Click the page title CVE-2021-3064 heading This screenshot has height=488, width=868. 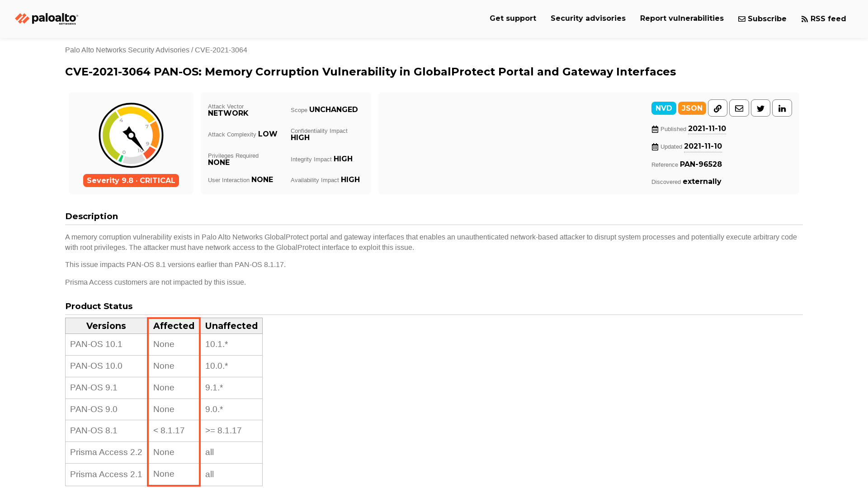click(x=371, y=72)
